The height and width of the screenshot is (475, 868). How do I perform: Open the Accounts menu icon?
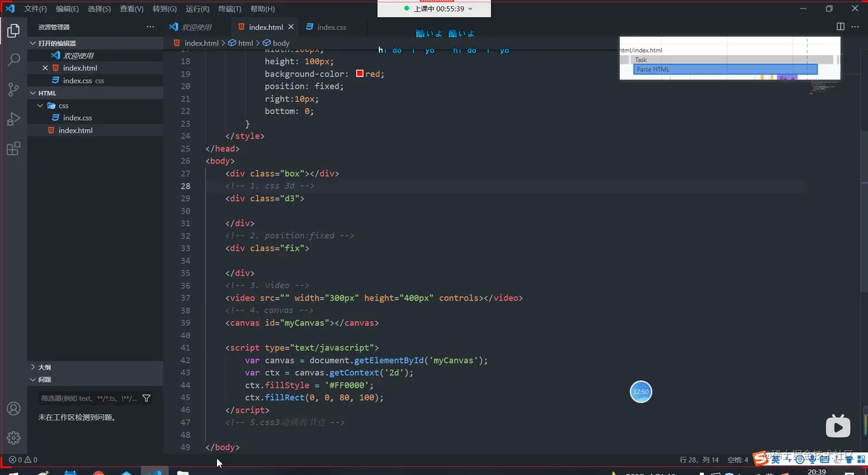point(13,408)
